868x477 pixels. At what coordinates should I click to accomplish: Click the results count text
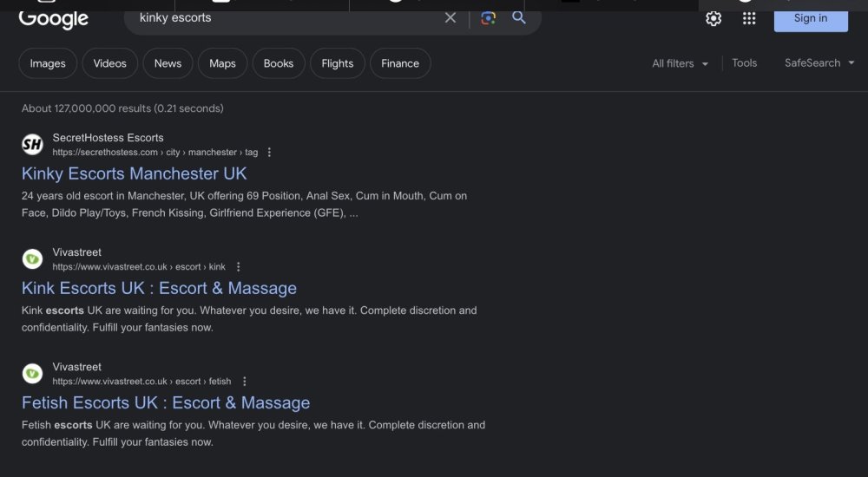pyautogui.click(x=122, y=108)
